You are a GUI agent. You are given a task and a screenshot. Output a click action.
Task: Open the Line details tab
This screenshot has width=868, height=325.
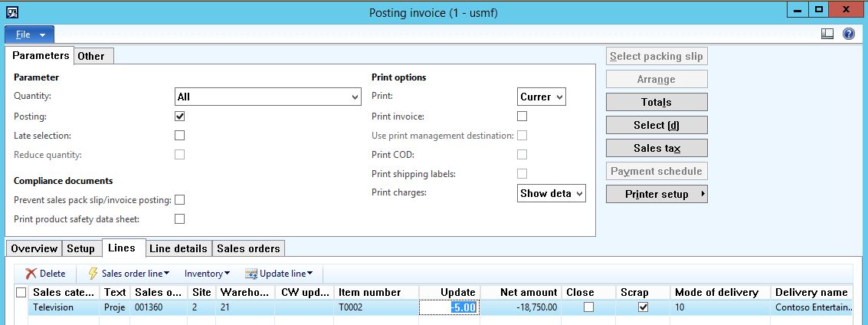click(179, 248)
